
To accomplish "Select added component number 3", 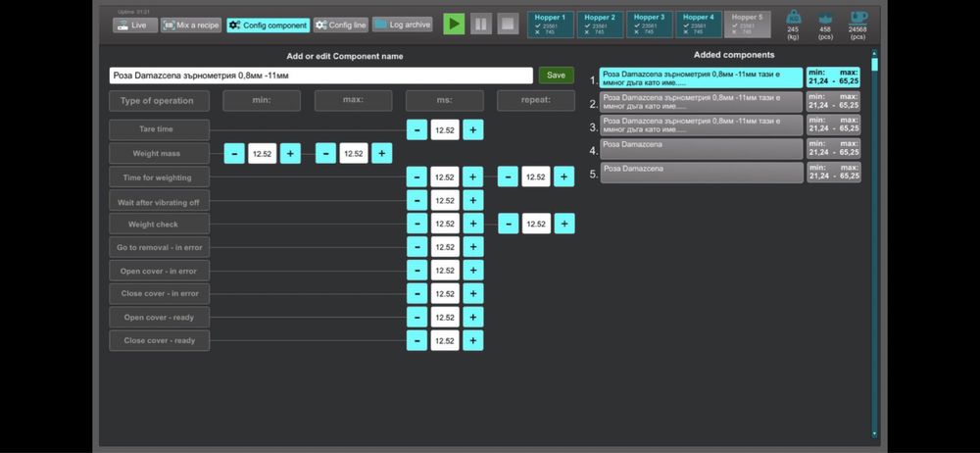I will [x=702, y=126].
